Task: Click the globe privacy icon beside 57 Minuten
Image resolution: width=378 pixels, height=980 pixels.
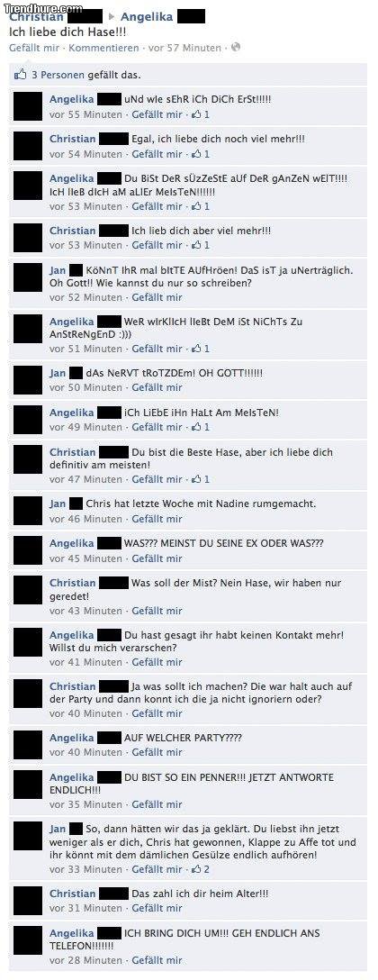Action: click(236, 48)
